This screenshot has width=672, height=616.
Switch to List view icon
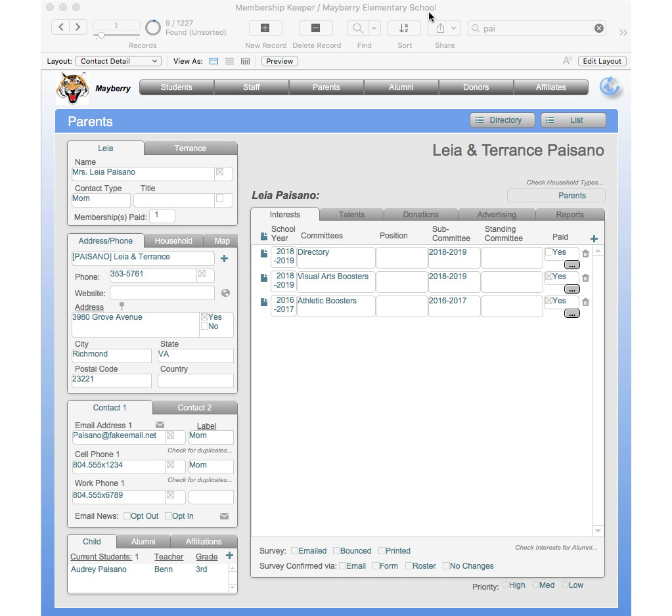pyautogui.click(x=230, y=61)
